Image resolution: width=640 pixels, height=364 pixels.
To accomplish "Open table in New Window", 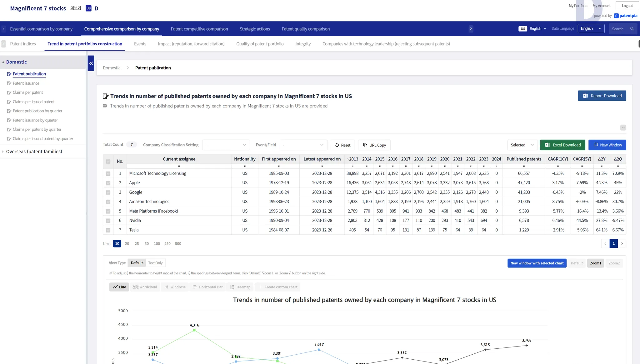I will coord(607,145).
